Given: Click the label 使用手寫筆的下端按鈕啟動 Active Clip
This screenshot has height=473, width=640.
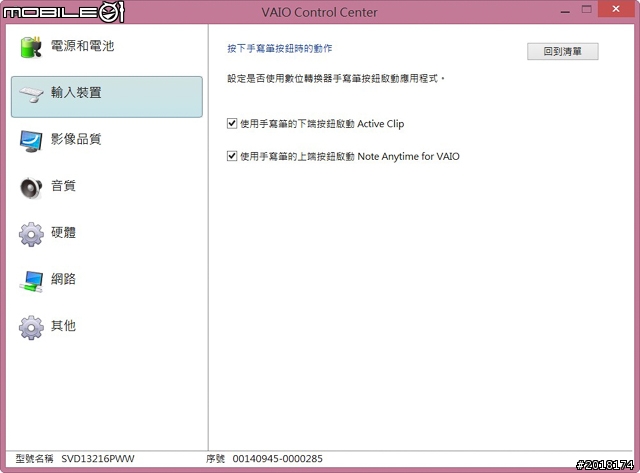Looking at the screenshot, I should click(x=322, y=124).
